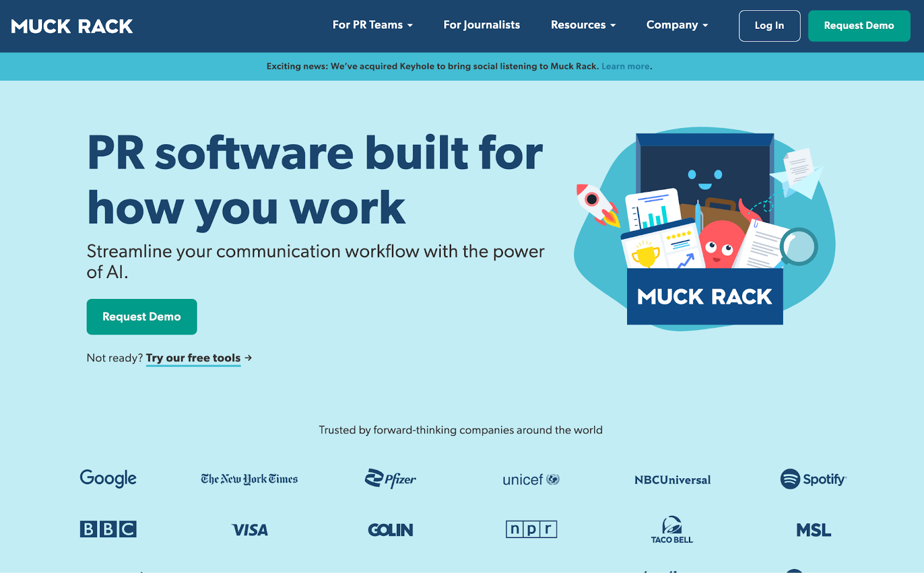This screenshot has width=924, height=573.
Task: Click the VISA logo
Action: pyautogui.click(x=249, y=530)
